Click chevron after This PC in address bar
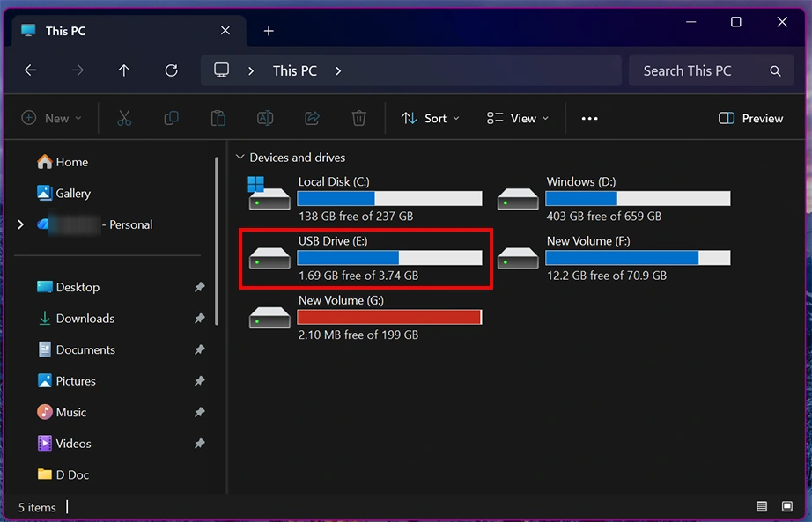The image size is (812, 522). [x=338, y=71]
